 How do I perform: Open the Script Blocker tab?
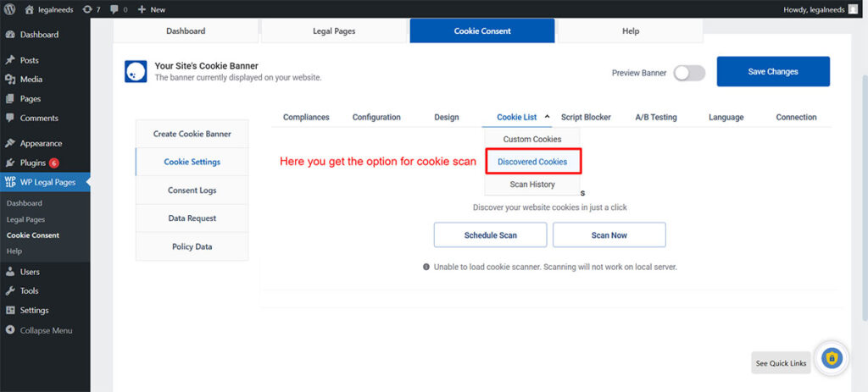587,117
